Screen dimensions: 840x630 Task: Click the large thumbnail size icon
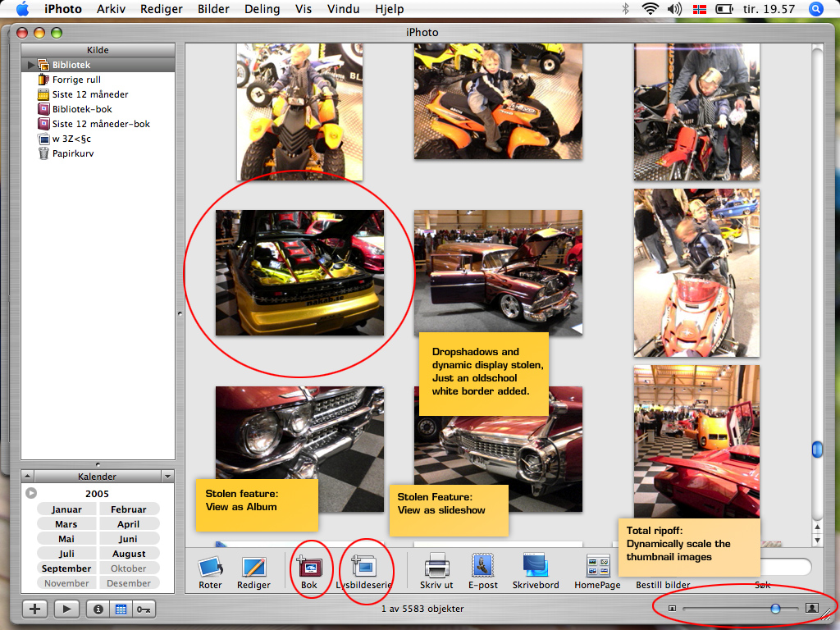(x=812, y=608)
